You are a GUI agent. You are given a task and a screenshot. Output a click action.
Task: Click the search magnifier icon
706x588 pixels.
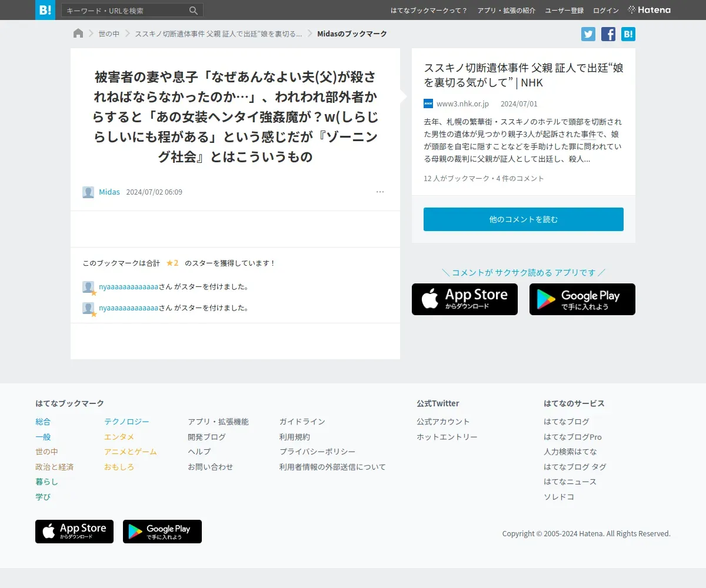[x=194, y=11]
